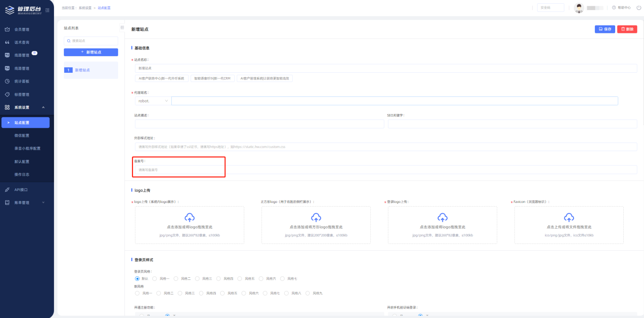Select 风格三 under 登录页风格
The height and width of the screenshot is (318, 644).
point(197,279)
